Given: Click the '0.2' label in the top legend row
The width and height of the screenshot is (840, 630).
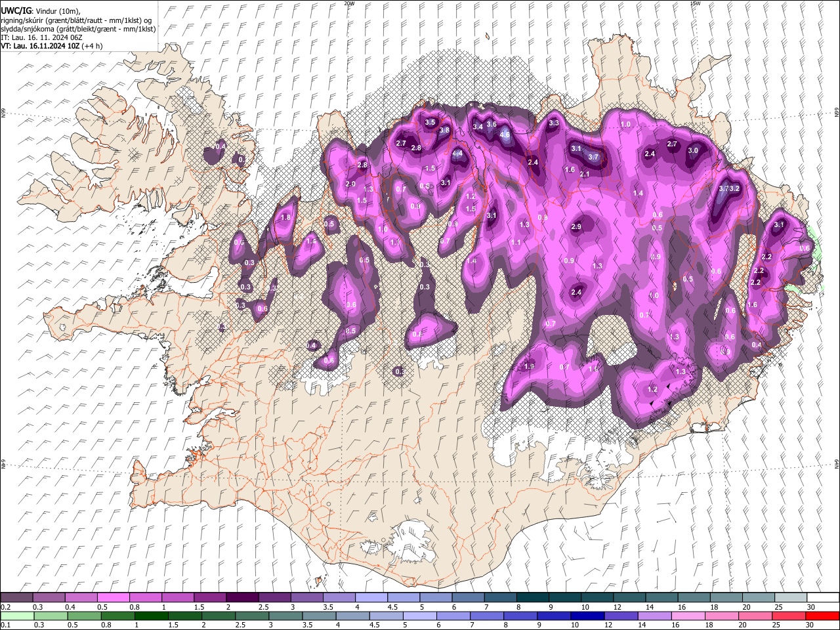Looking at the screenshot, I should [6, 606].
